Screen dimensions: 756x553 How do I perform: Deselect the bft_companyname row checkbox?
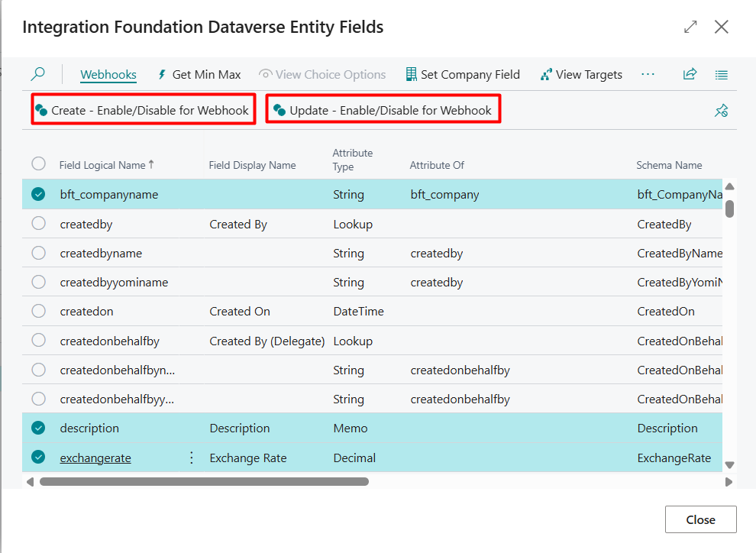point(38,195)
